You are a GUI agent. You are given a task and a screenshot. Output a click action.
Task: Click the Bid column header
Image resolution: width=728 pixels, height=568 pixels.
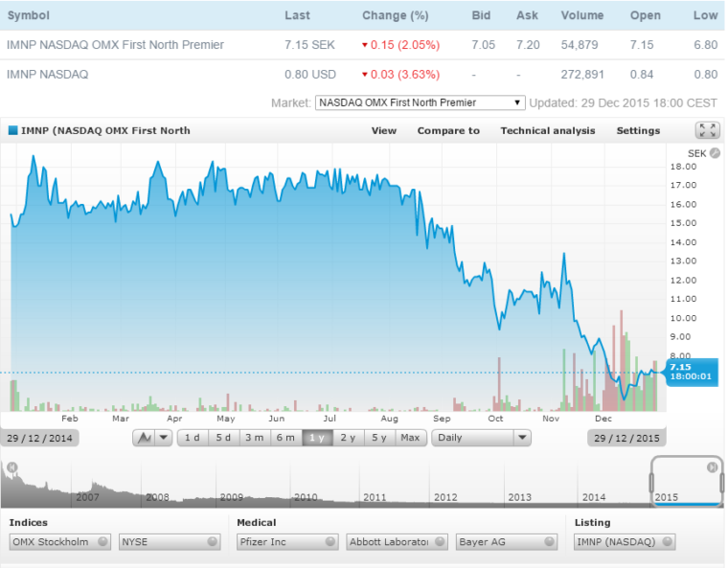point(481,15)
